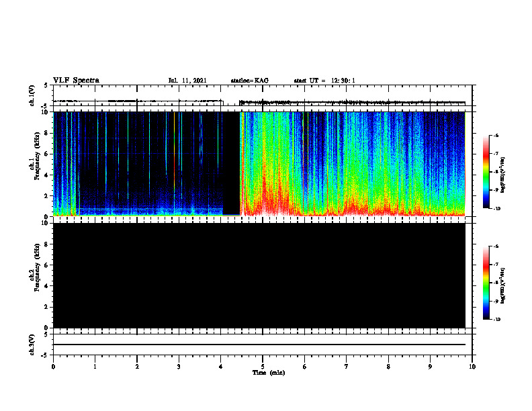Select the ch.2 spectrogram's lower color scale bar

486,283
